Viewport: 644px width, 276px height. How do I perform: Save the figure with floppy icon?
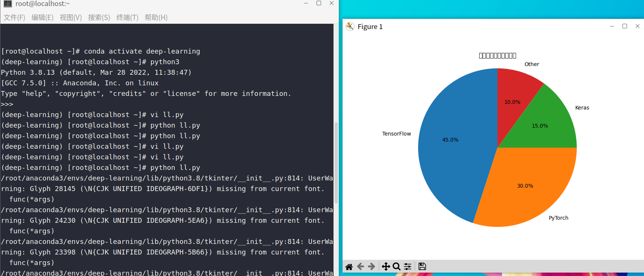pyautogui.click(x=422, y=267)
